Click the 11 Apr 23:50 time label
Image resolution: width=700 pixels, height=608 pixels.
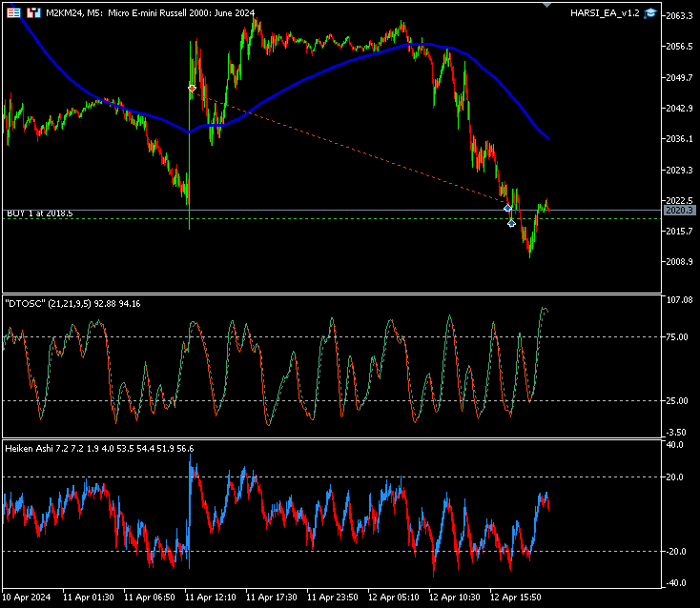point(333,598)
